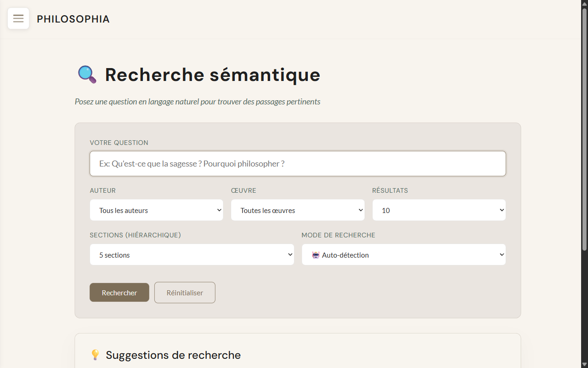Open the Résultats count dropdown
This screenshot has height=368, width=588.
click(439, 210)
